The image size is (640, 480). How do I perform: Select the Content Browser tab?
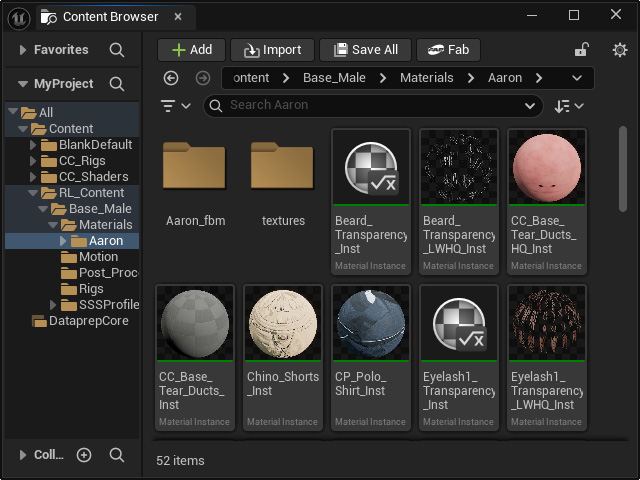tap(111, 17)
